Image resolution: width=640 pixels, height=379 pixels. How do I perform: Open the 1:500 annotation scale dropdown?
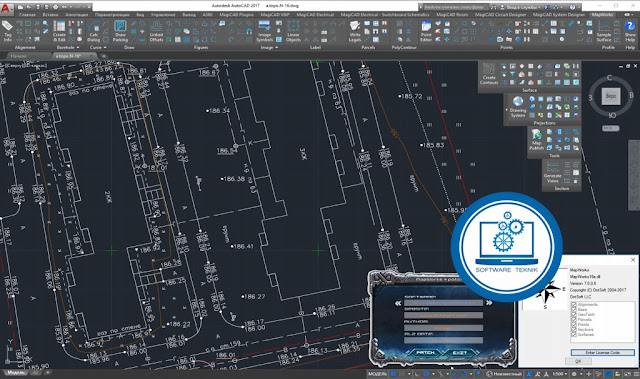[x=560, y=374]
